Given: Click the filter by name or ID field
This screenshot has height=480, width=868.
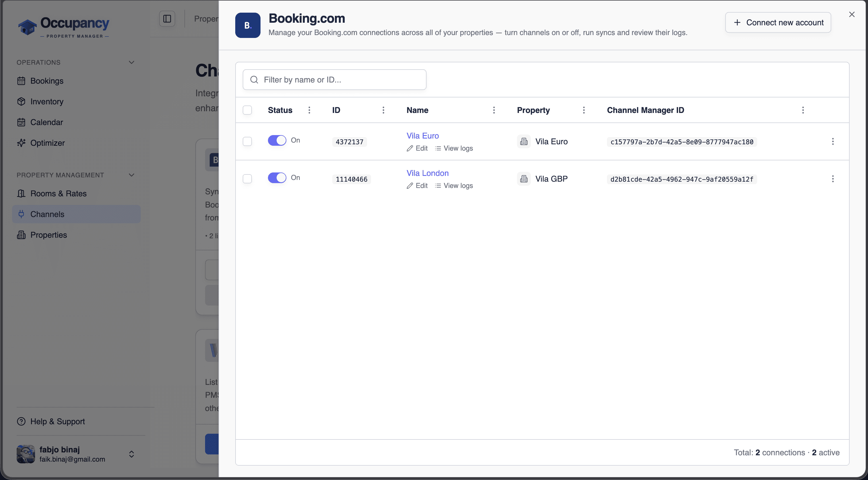Looking at the screenshot, I should point(335,80).
